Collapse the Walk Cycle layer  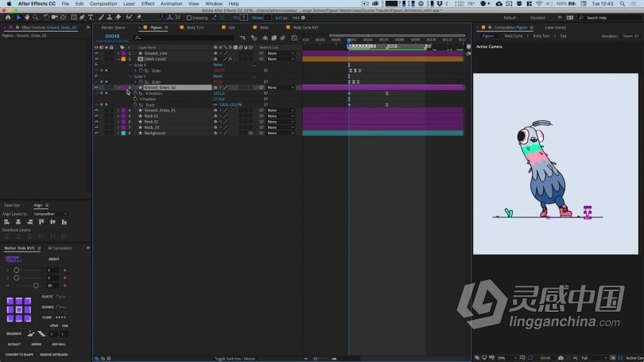[x=118, y=59]
